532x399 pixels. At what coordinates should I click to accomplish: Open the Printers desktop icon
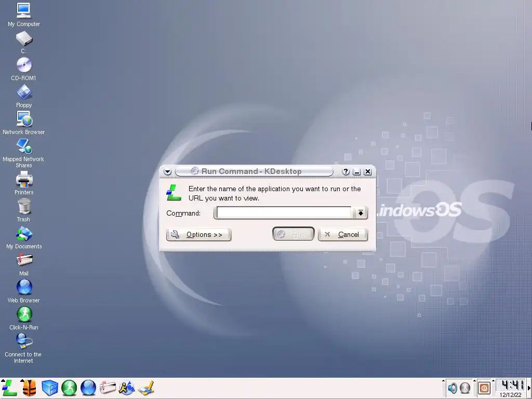24,183
